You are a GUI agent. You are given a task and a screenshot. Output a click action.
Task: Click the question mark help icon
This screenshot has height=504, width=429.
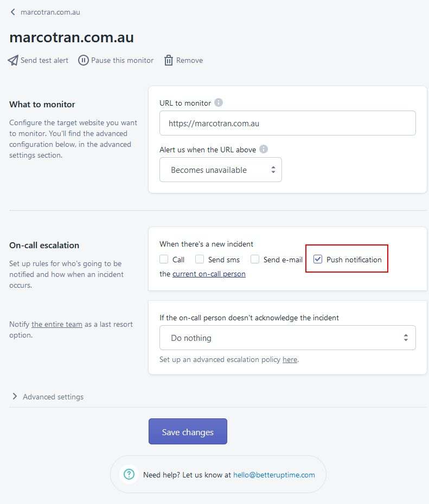129,474
